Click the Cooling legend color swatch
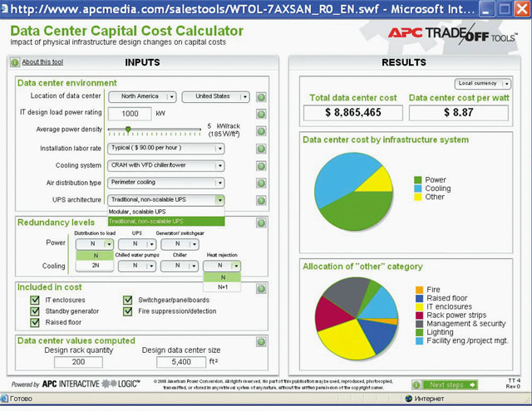 [x=418, y=188]
